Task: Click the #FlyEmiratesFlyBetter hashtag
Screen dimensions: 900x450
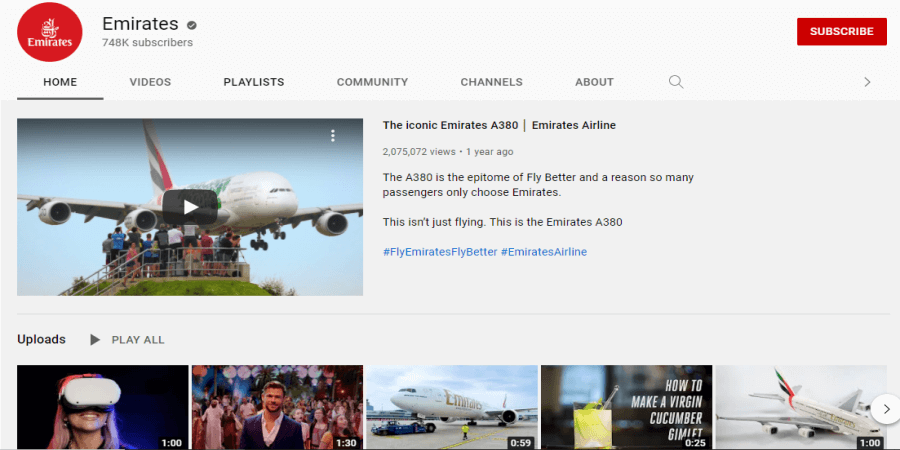Action: pos(440,252)
